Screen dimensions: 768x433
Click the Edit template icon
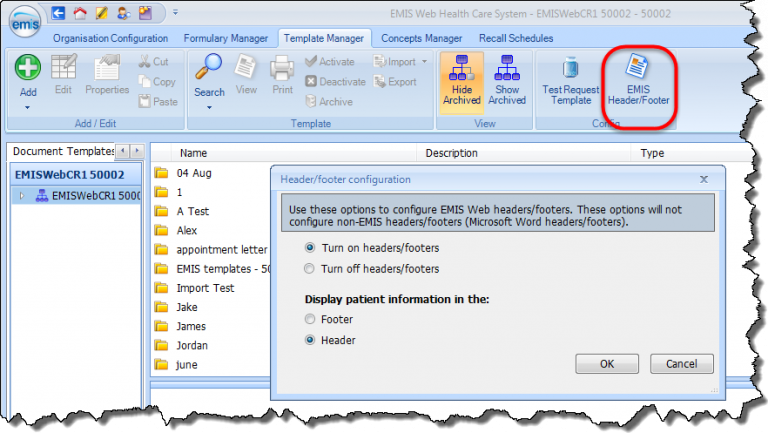click(64, 74)
